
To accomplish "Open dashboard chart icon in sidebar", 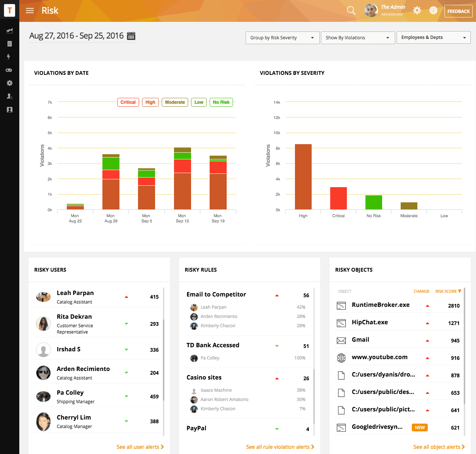I will [x=10, y=31].
